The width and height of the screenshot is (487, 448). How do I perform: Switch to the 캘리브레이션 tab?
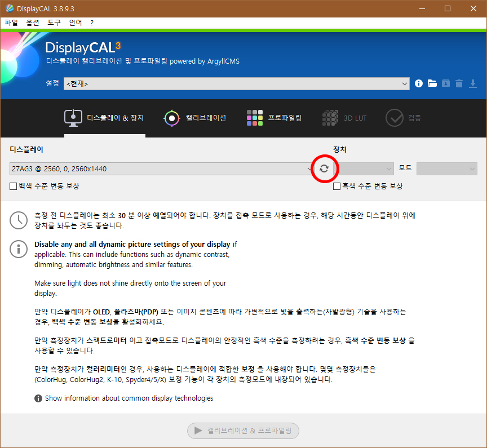pos(194,118)
